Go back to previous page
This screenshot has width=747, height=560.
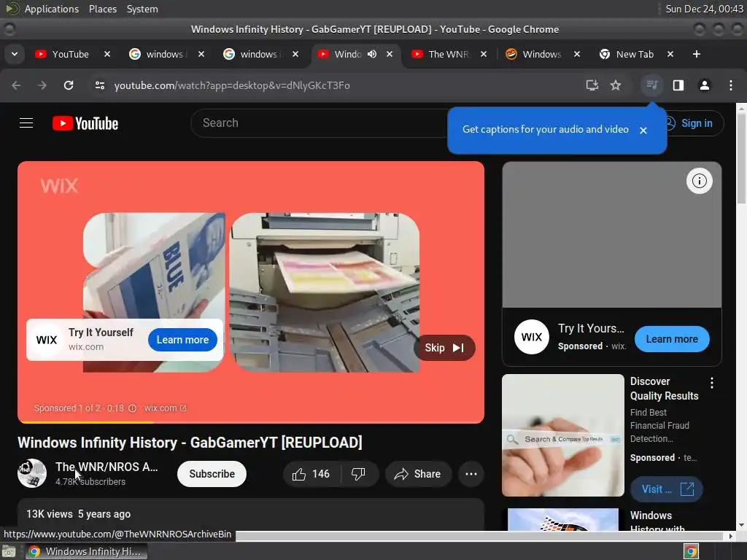coord(16,85)
